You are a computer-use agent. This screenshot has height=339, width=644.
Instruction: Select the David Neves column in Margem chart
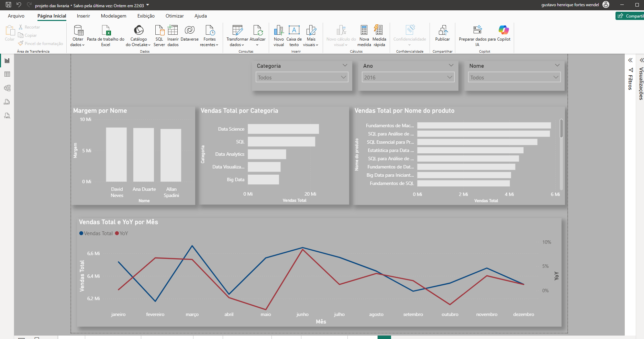(116, 155)
